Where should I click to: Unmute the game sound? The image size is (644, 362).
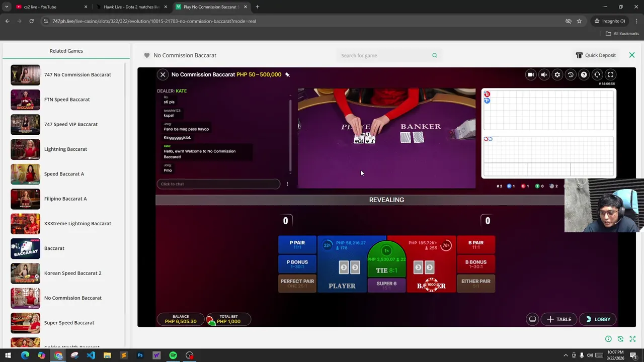pos(544,74)
